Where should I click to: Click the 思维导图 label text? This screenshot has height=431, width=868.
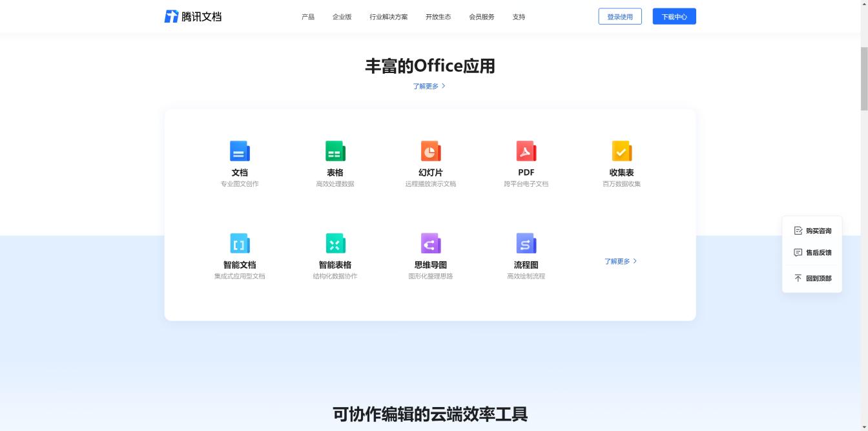(431, 265)
